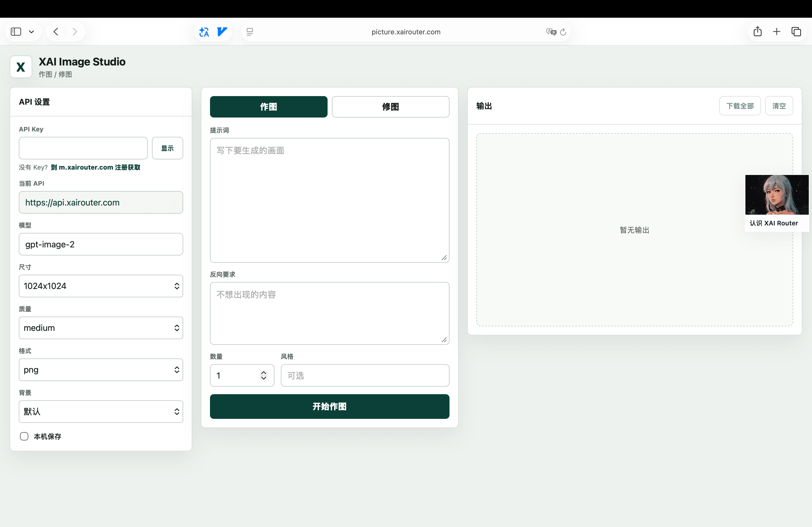812x527 pixels.
Task: Show the tab overview icon
Action: point(796,32)
